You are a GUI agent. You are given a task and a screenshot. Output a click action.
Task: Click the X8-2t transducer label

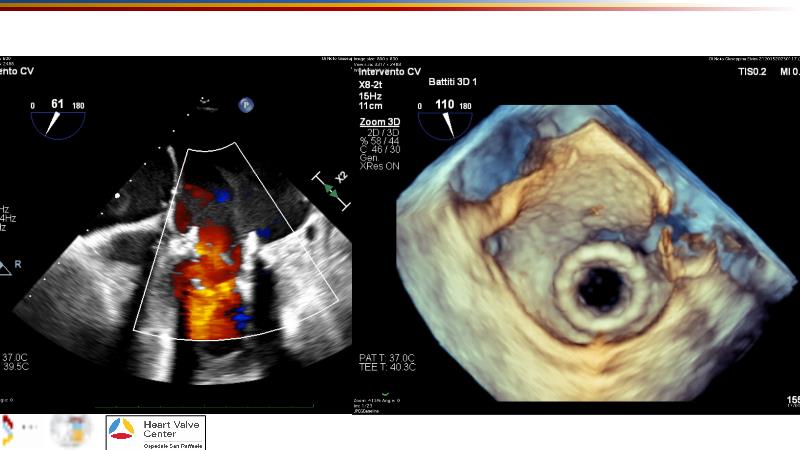372,86
